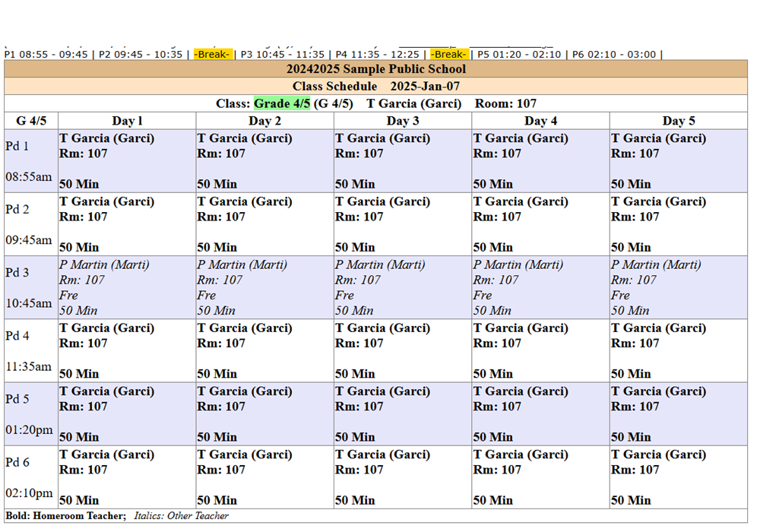Select the Pd 3 row label
Viewport: 760px width, 532px height.
(17, 273)
